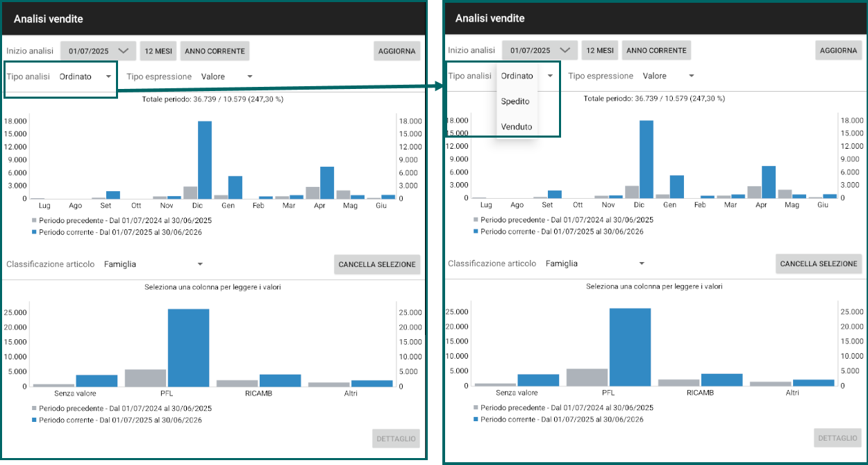The width and height of the screenshot is (868, 465).
Task: Click 12 MESI button in right panel
Action: click(x=600, y=50)
